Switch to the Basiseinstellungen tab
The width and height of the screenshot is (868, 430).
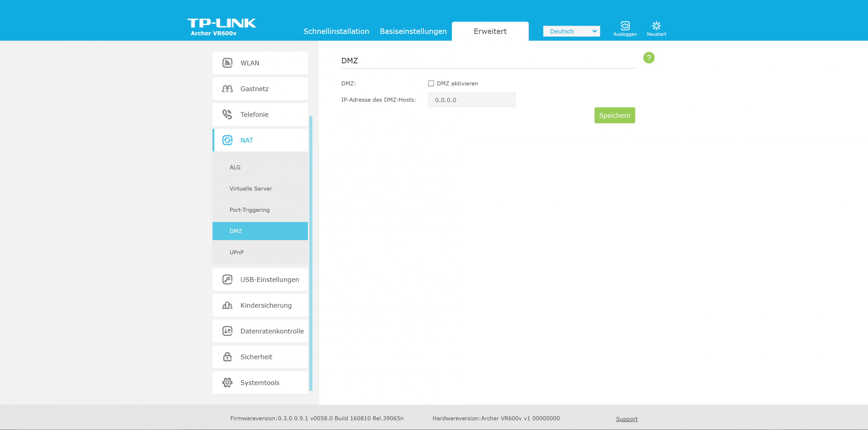click(x=413, y=31)
